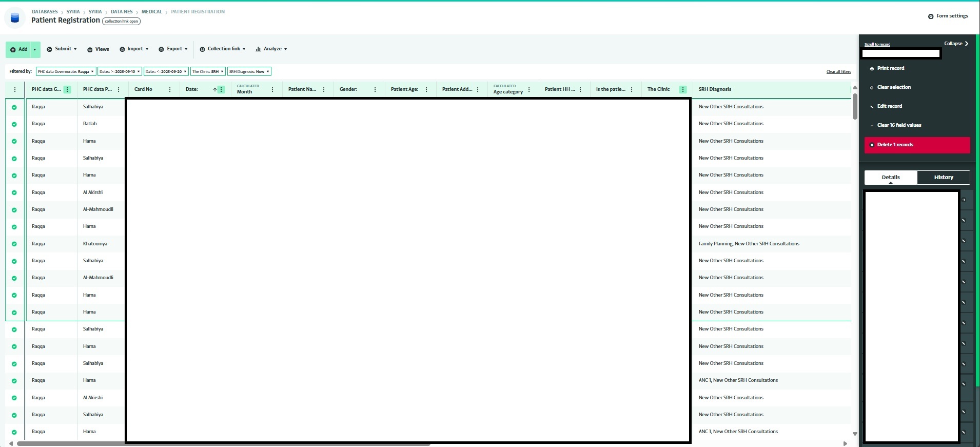Viewport: 980px width, 447px height.
Task: Expand the Add button dropdown arrow
Action: click(35, 50)
